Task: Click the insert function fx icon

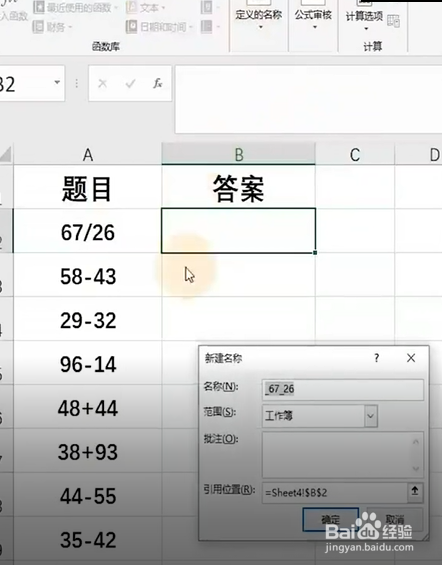Action: [157, 84]
